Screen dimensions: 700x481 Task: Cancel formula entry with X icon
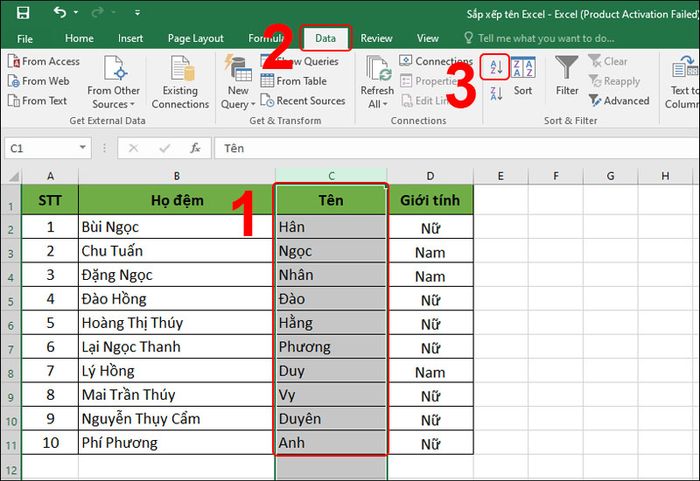coord(133,148)
